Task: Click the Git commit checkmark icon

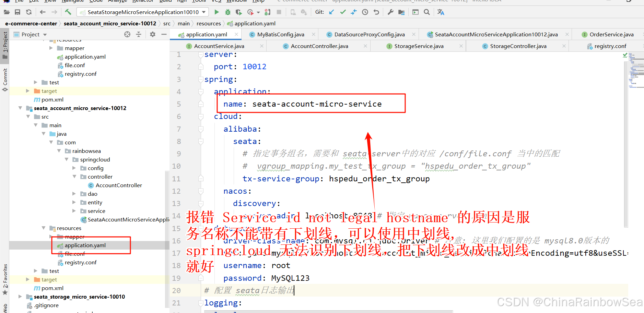Action: (343, 12)
